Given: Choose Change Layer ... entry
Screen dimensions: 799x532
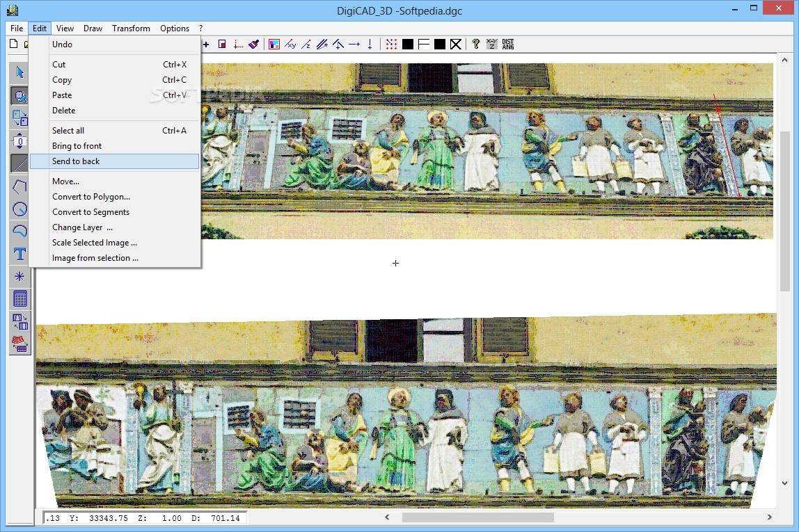Looking at the screenshot, I should 115,227.
